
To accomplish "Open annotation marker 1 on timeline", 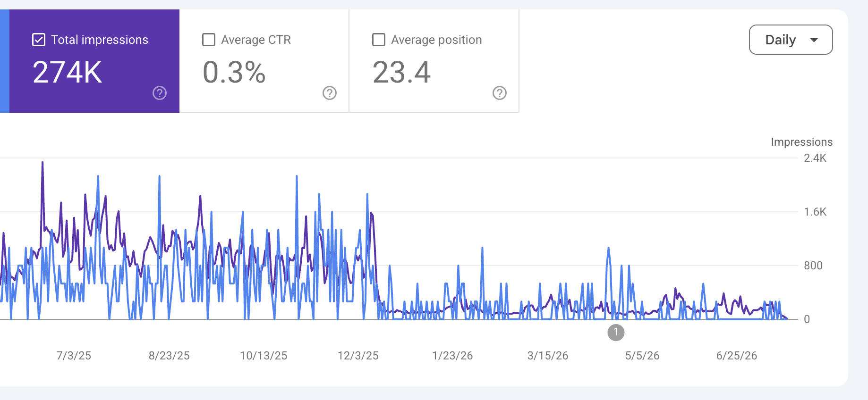I will [x=616, y=332].
